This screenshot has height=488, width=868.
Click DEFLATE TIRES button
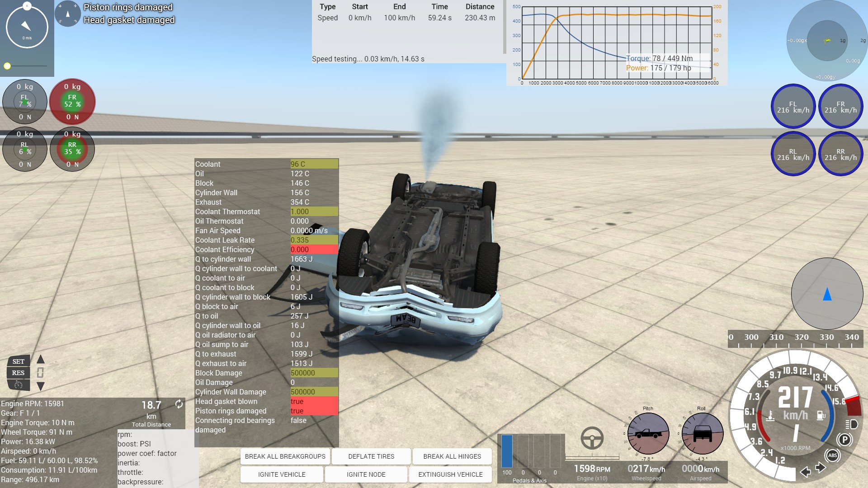click(x=371, y=456)
